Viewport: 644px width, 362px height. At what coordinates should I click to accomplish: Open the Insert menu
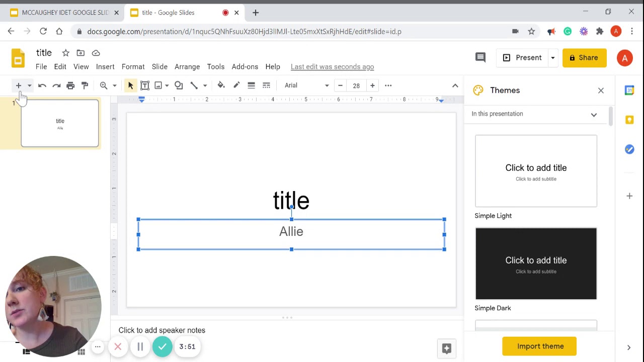tap(105, 66)
